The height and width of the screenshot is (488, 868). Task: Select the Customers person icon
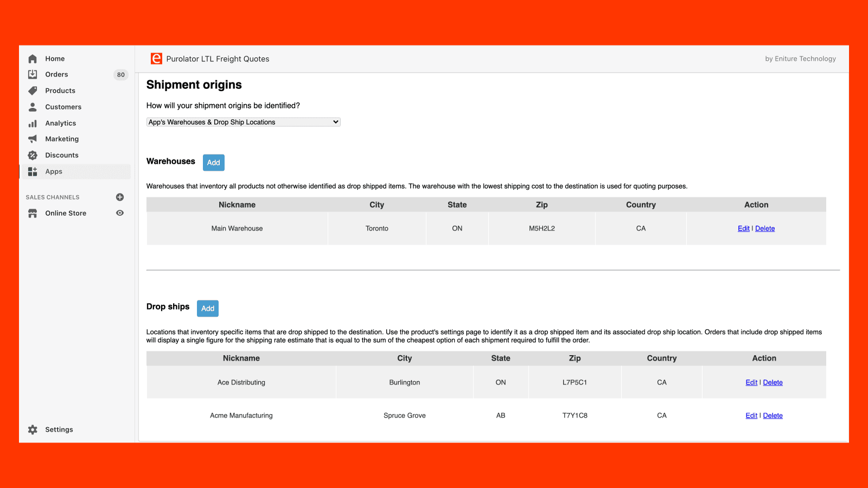pos(33,107)
